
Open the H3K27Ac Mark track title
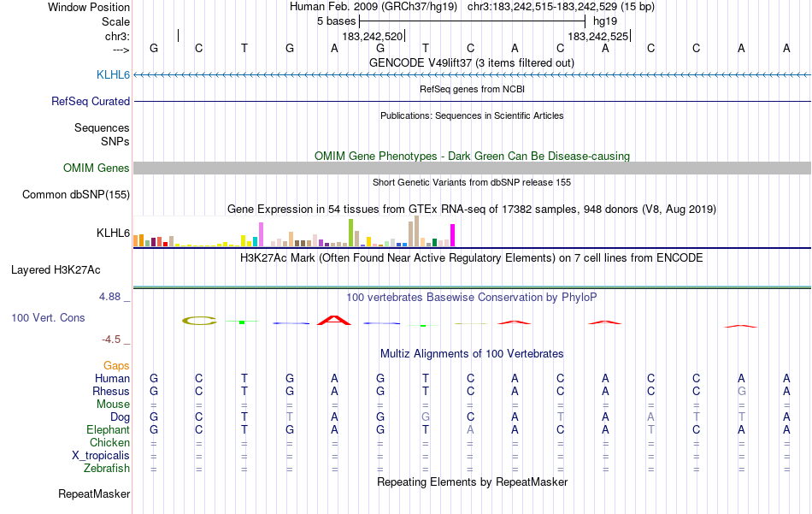[x=472, y=258]
